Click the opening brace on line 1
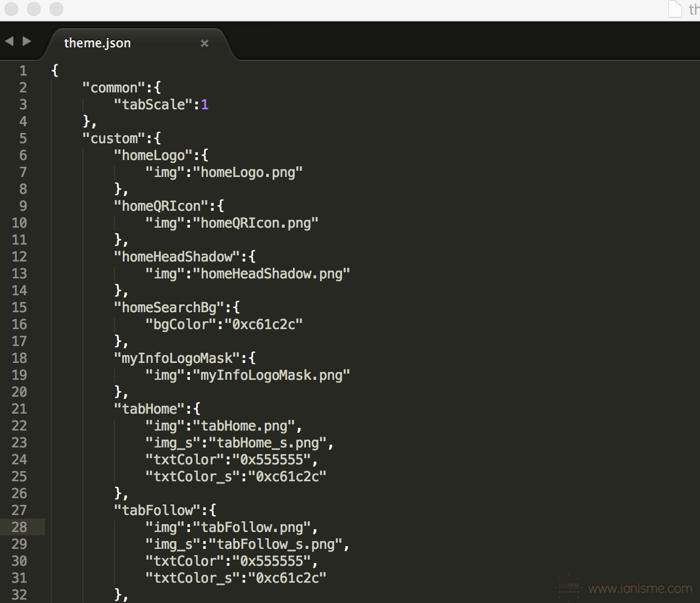Image resolution: width=700 pixels, height=603 pixels. [55, 70]
